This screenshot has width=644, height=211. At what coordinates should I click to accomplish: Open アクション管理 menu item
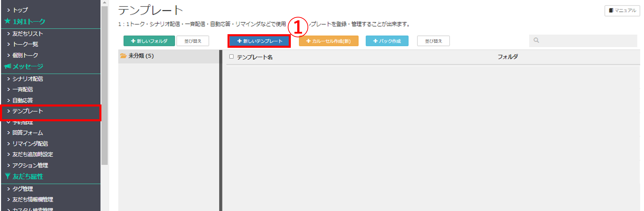click(30, 166)
